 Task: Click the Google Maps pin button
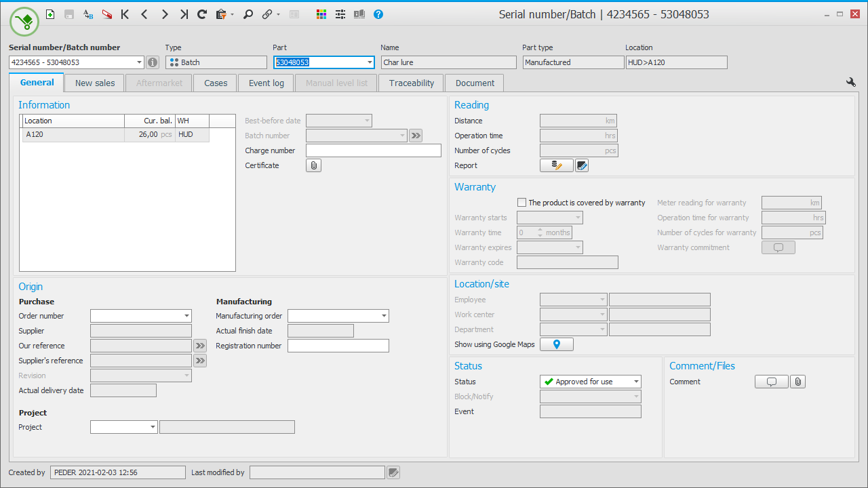point(556,344)
